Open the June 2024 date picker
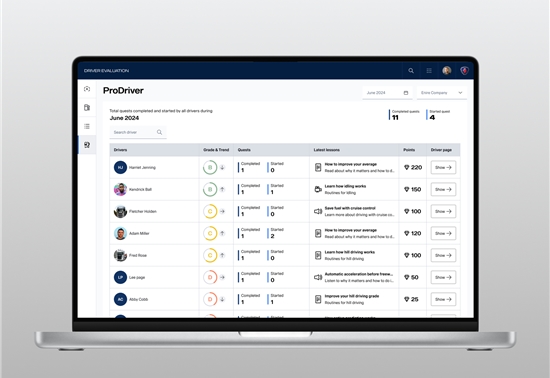Screen dimensions: 550x378 [x=387, y=93]
